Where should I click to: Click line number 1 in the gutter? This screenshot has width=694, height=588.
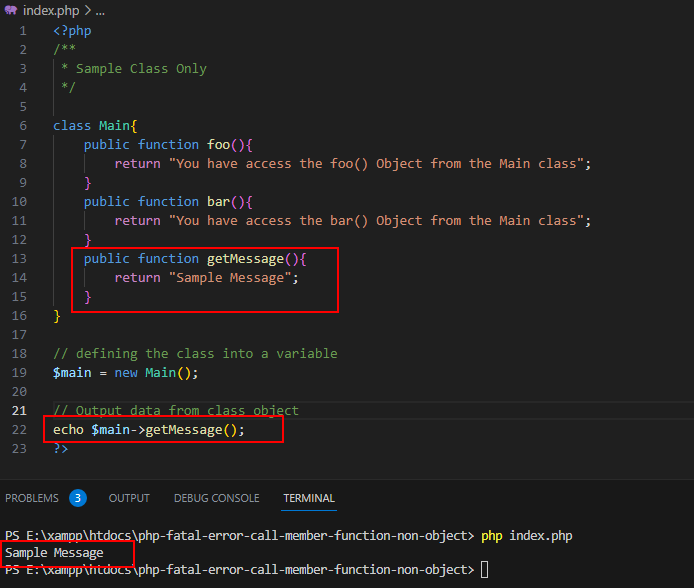click(23, 31)
